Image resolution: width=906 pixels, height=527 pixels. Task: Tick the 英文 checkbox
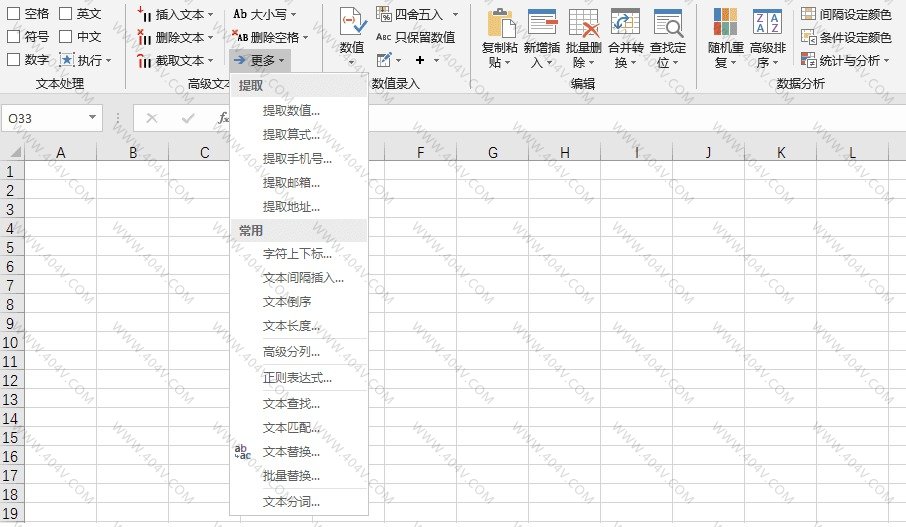click(x=66, y=14)
